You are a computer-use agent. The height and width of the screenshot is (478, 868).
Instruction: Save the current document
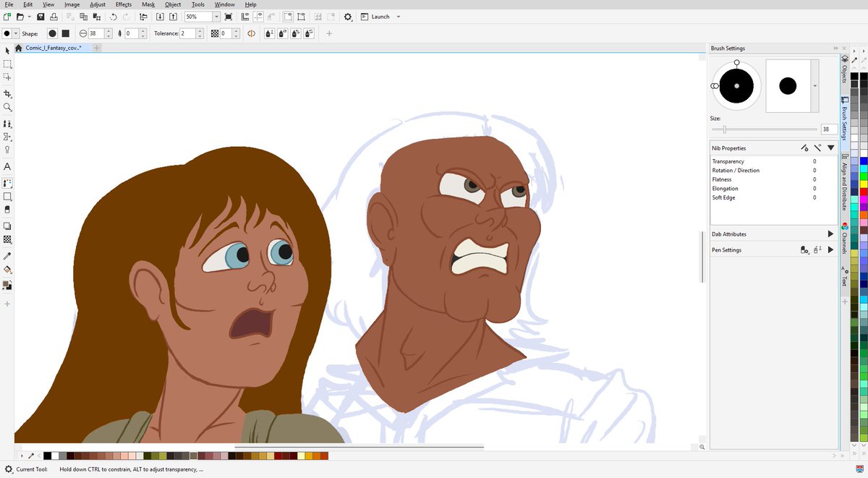[x=41, y=17]
